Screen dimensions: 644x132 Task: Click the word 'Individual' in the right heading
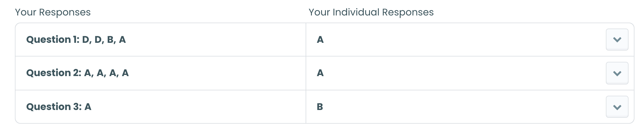click(x=356, y=12)
